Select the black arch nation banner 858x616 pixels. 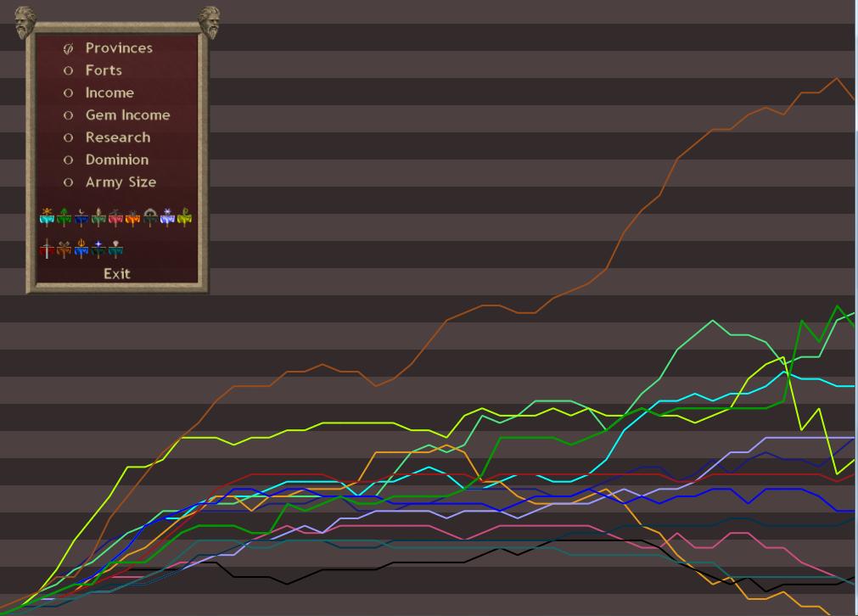[150, 218]
